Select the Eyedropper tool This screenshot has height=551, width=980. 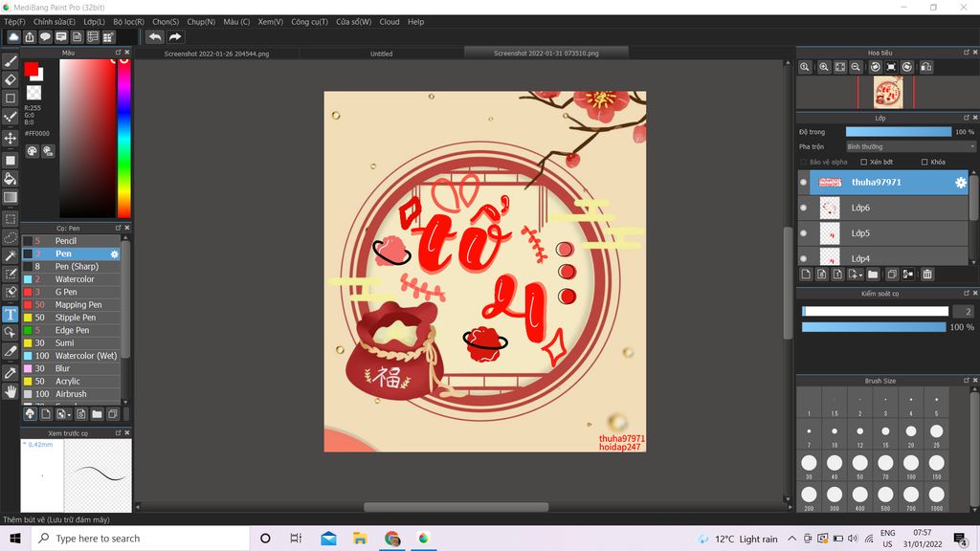click(11, 373)
